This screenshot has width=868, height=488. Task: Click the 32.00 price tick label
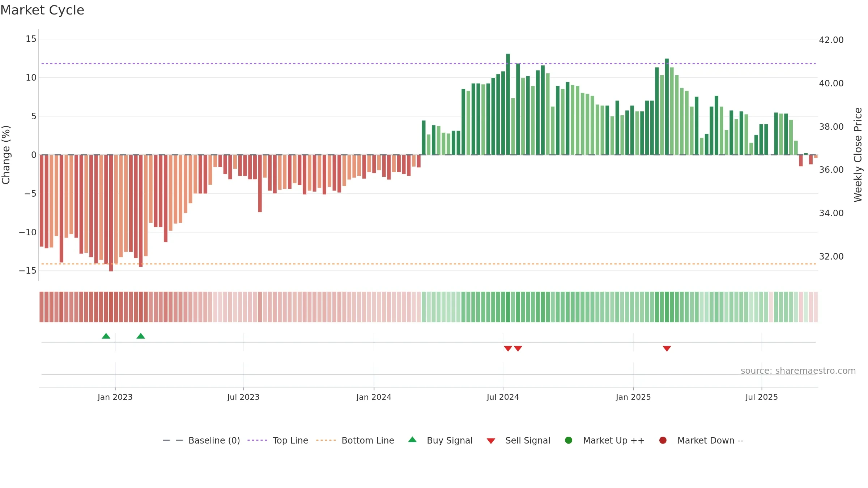point(831,256)
